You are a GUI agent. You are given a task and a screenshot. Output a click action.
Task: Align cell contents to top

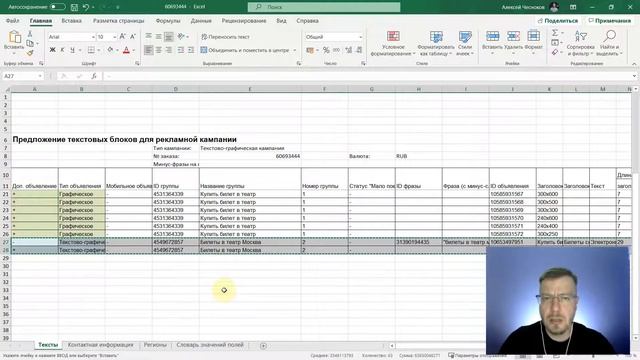pyautogui.click(x=149, y=37)
